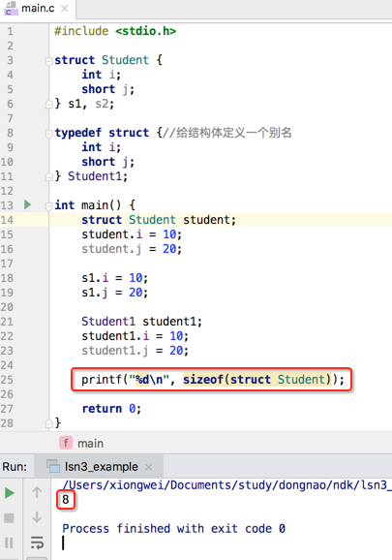Go down the stack trace arrow
The image size is (392, 560).
tap(37, 517)
